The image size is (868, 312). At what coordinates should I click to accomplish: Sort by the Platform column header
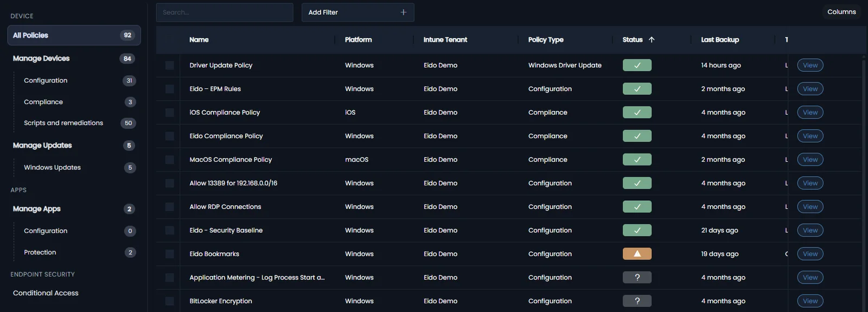click(x=358, y=40)
